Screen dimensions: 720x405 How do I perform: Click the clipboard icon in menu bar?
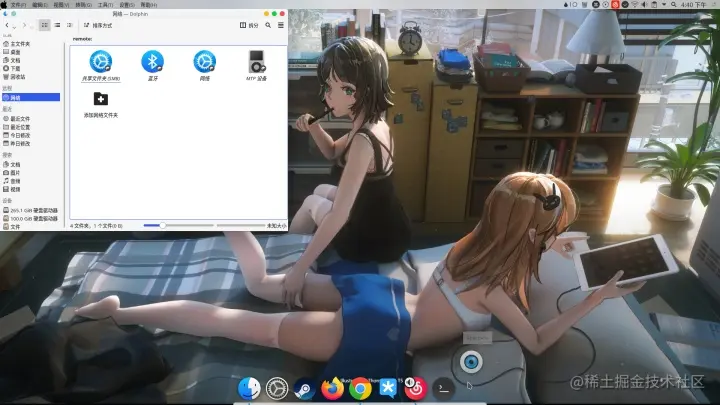(x=654, y=4)
